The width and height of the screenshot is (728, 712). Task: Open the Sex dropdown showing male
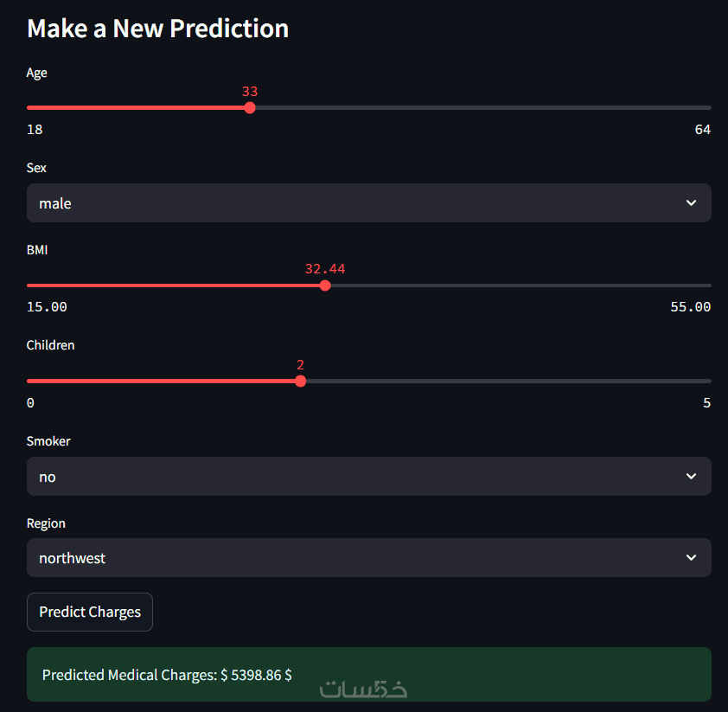tap(368, 203)
